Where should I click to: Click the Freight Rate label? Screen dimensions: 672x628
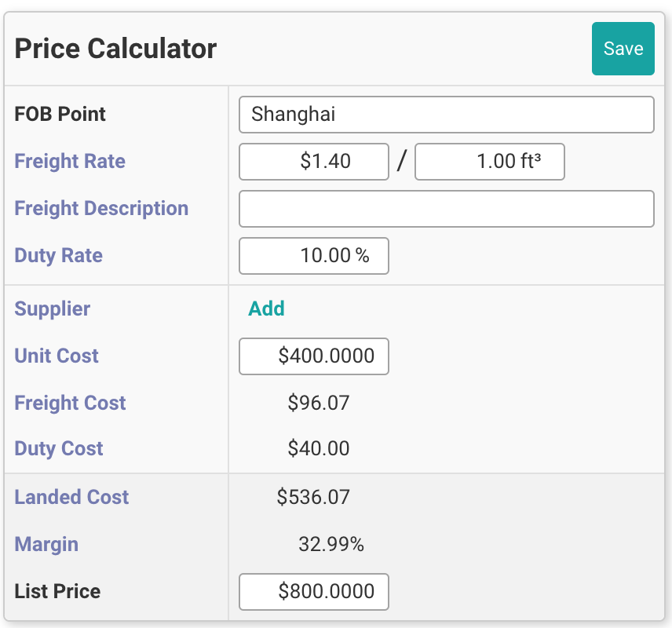pyautogui.click(x=70, y=162)
